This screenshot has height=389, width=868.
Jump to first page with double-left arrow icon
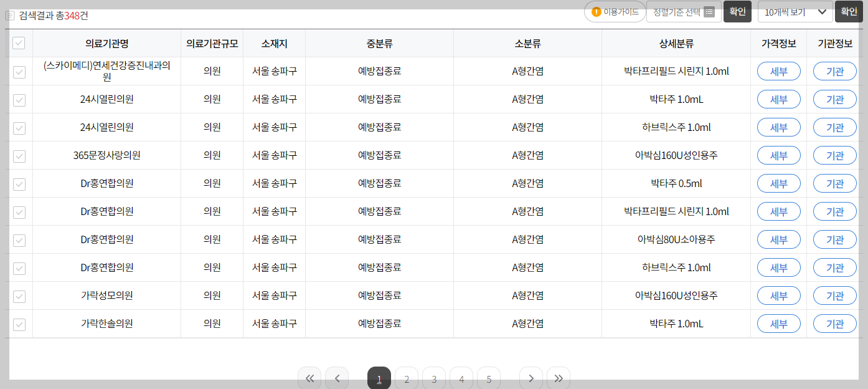pos(309,377)
